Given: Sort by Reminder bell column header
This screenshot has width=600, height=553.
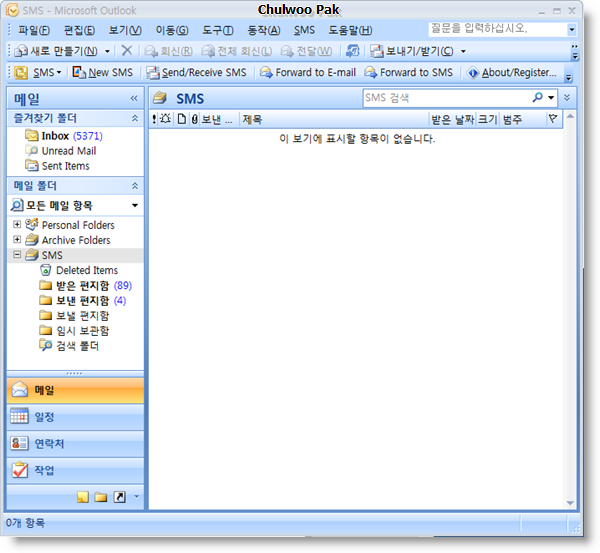Looking at the screenshot, I should point(165,119).
